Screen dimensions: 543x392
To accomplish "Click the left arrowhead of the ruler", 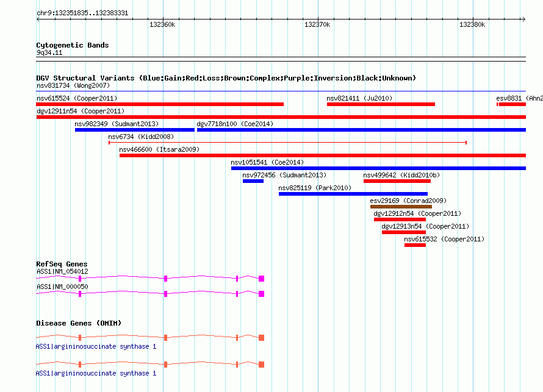I will pos(38,19).
